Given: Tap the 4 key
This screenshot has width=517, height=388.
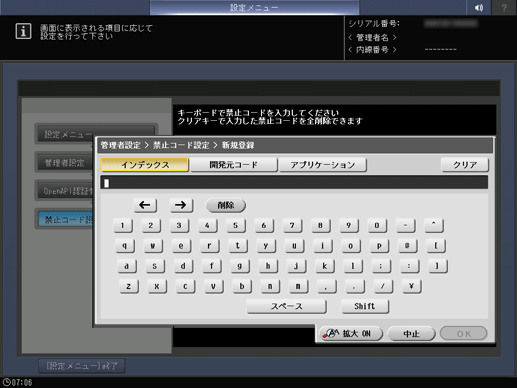Looking at the screenshot, I should tap(208, 226).
